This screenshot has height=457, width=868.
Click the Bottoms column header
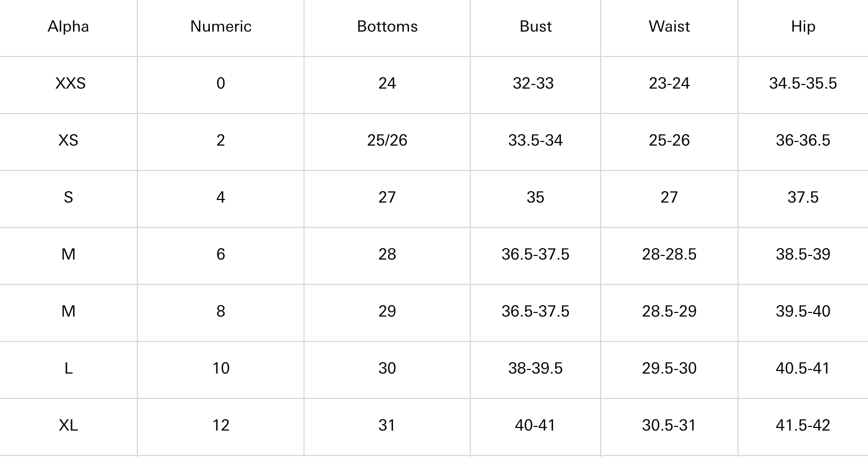point(387,26)
